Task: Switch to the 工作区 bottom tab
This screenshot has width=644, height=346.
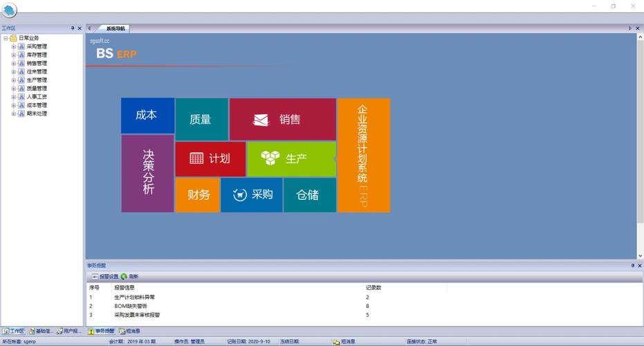Action: click(x=14, y=331)
